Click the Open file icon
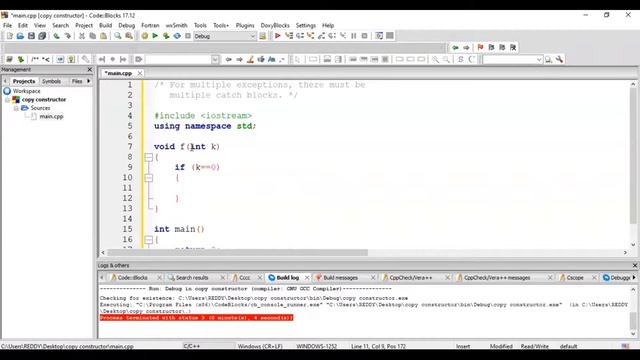The height and width of the screenshot is (360, 640). 20,36
